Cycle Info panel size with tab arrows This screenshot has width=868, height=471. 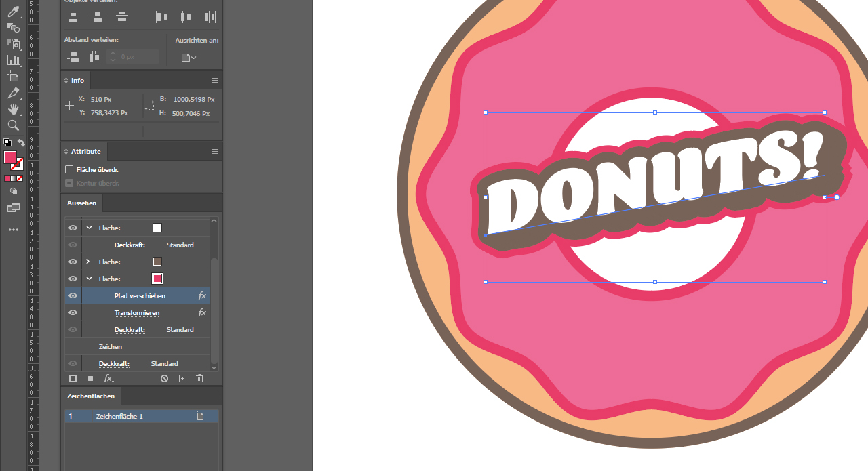(66, 80)
